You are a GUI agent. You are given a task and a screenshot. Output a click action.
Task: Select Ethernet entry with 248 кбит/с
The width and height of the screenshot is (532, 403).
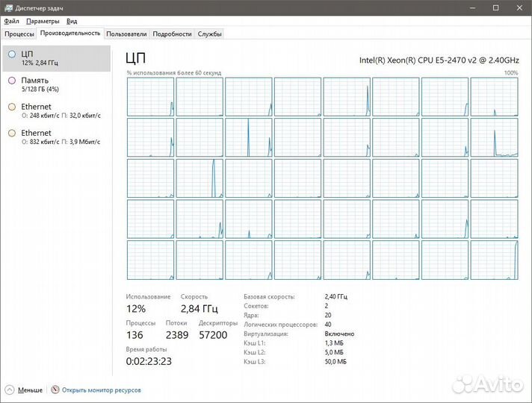click(56, 111)
